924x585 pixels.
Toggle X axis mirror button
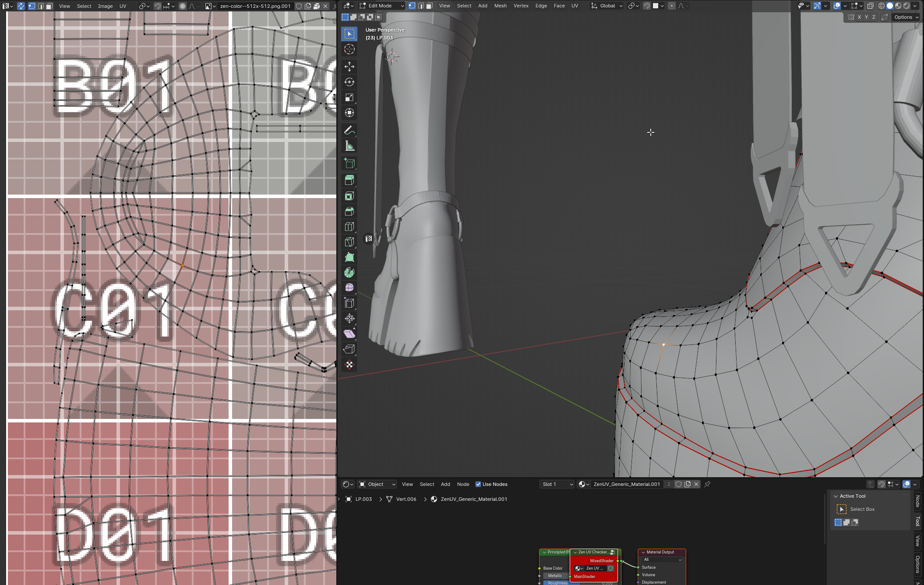859,17
